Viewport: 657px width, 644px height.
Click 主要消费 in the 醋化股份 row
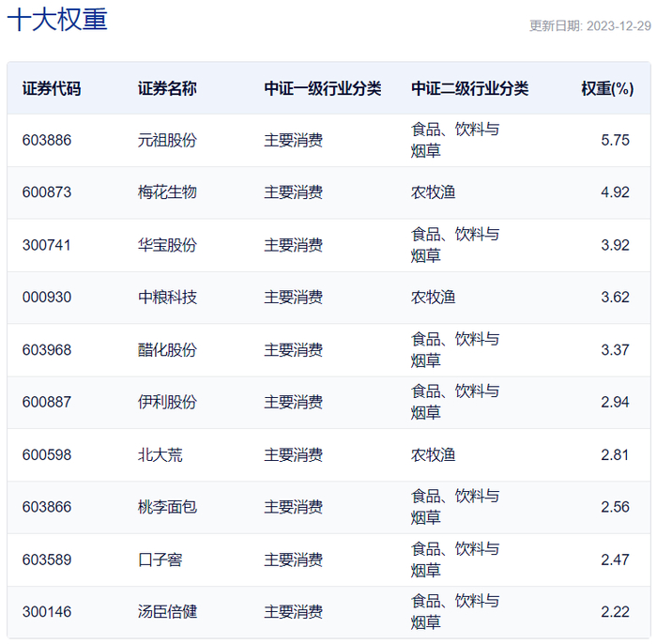tap(293, 350)
